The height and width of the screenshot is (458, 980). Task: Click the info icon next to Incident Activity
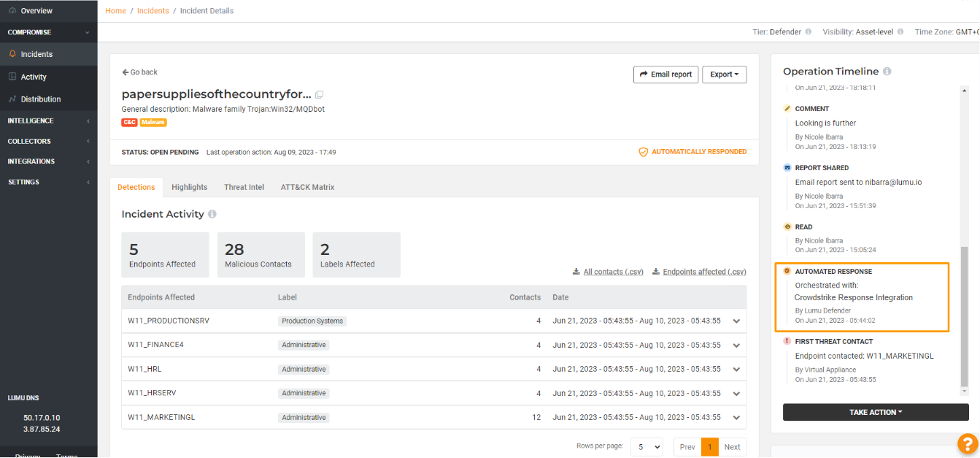tap(211, 214)
